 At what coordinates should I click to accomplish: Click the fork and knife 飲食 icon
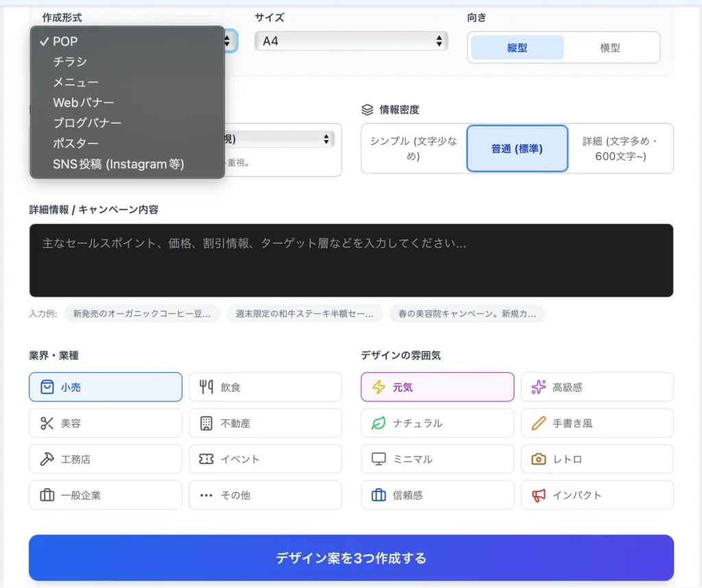click(206, 387)
